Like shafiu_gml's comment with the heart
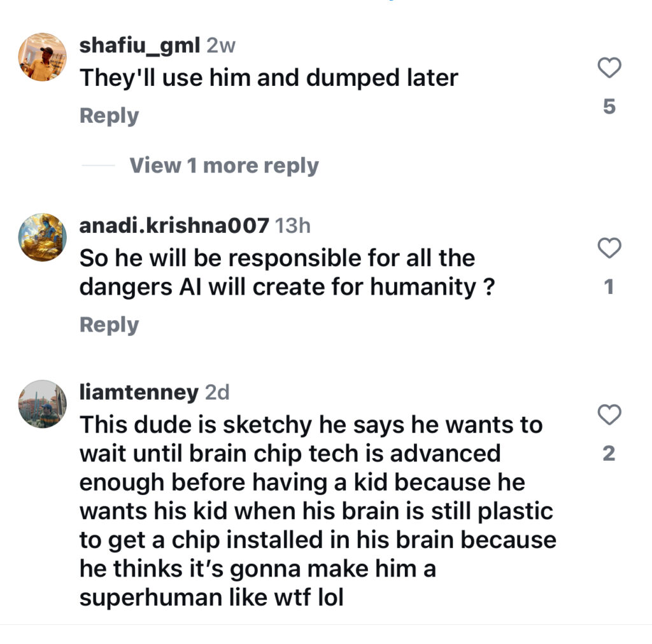652x644 pixels. click(609, 67)
